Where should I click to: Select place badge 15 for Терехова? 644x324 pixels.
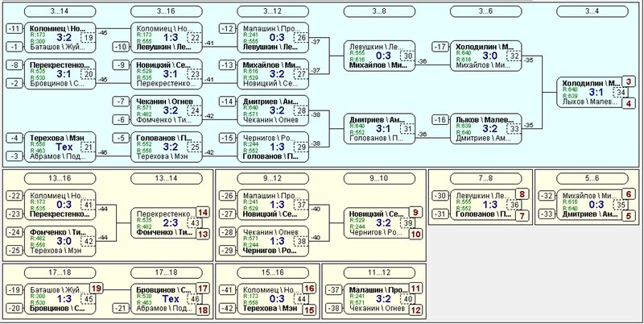(x=309, y=310)
